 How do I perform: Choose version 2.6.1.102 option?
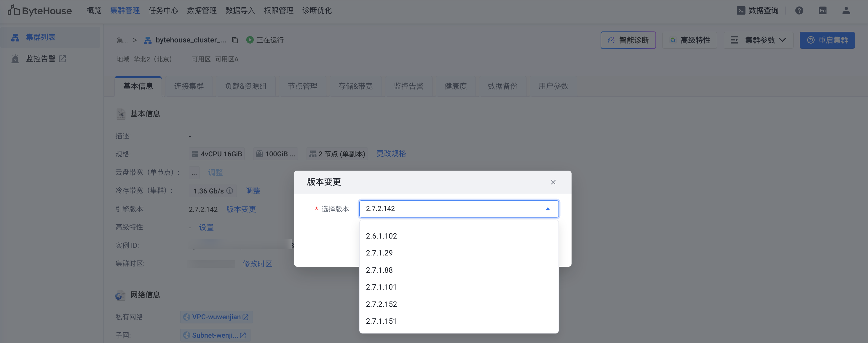382,236
